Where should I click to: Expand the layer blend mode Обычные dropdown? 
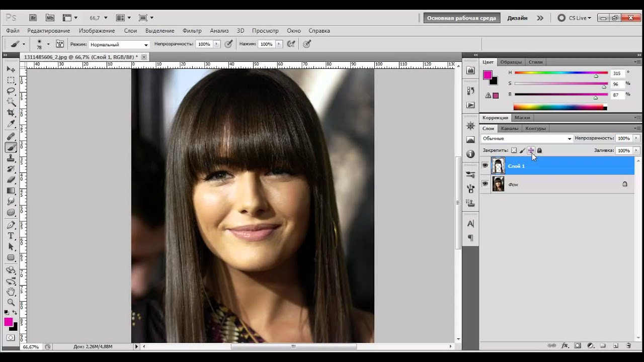pos(527,138)
